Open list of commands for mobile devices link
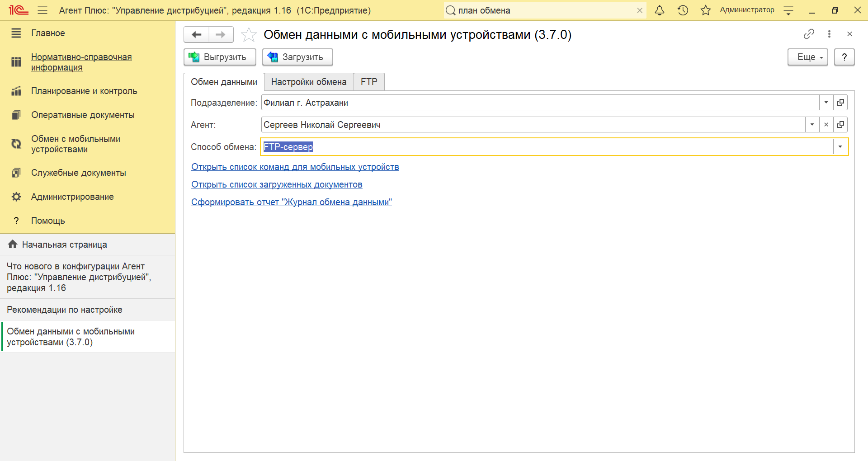 point(295,167)
